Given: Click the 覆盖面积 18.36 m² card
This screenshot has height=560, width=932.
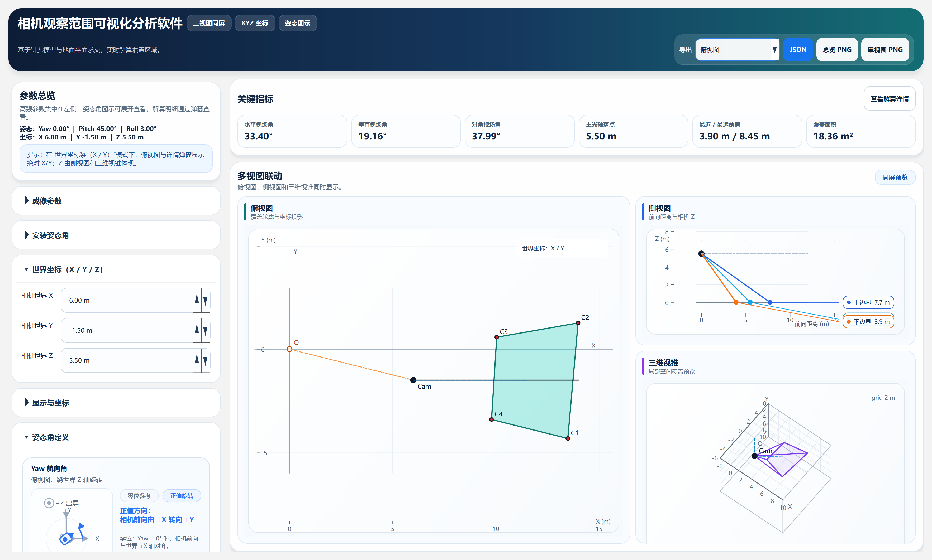Looking at the screenshot, I should 861,131.
